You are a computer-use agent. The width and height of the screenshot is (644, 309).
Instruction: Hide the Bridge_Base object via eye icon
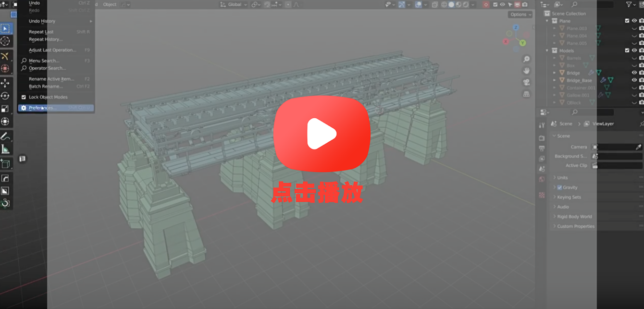coord(634,80)
